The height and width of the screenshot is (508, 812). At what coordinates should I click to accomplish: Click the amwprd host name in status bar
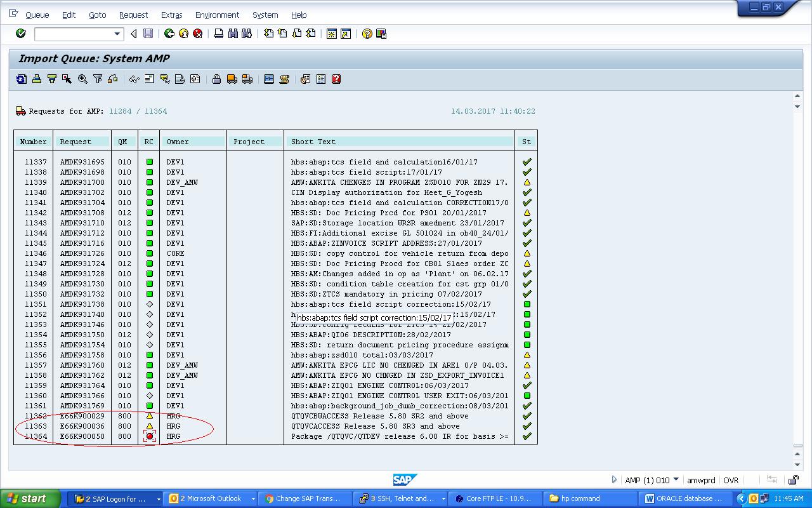pyautogui.click(x=701, y=480)
